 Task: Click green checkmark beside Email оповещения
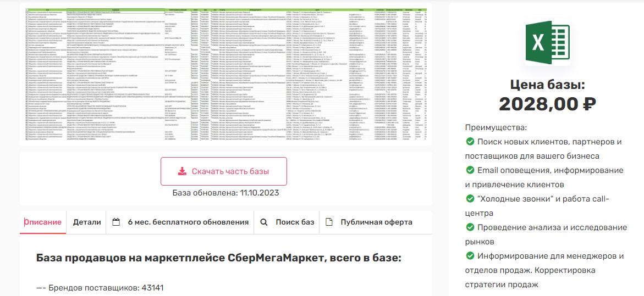point(470,170)
